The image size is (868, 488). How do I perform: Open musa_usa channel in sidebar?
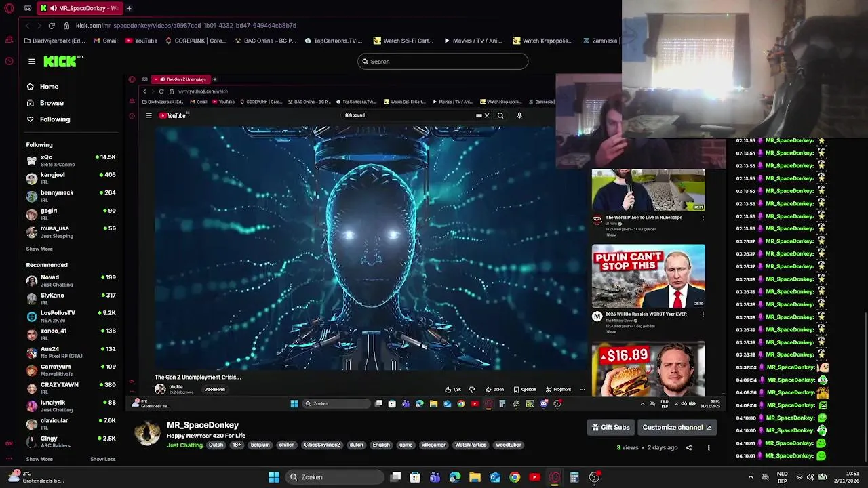tap(71, 232)
